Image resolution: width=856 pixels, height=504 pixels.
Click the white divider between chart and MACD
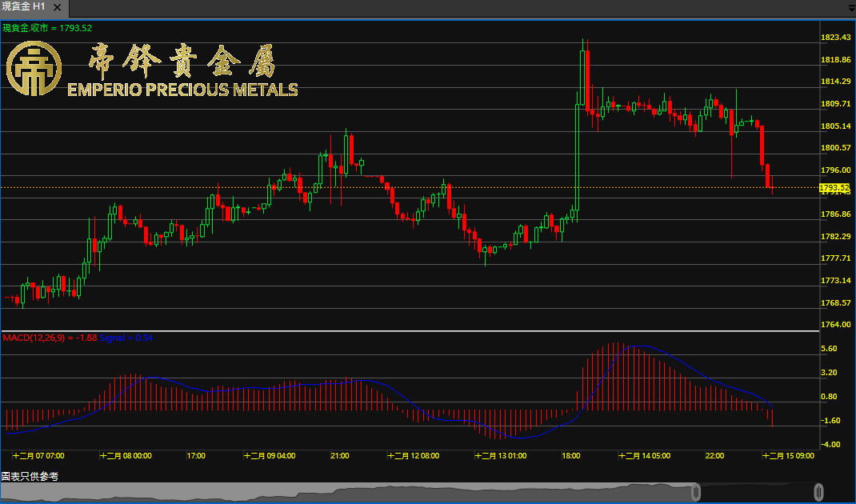pyautogui.click(x=410, y=330)
